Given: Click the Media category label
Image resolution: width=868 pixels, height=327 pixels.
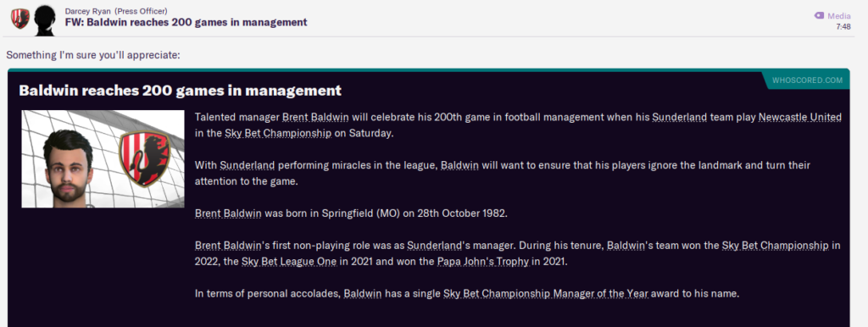Looking at the screenshot, I should [x=839, y=16].
